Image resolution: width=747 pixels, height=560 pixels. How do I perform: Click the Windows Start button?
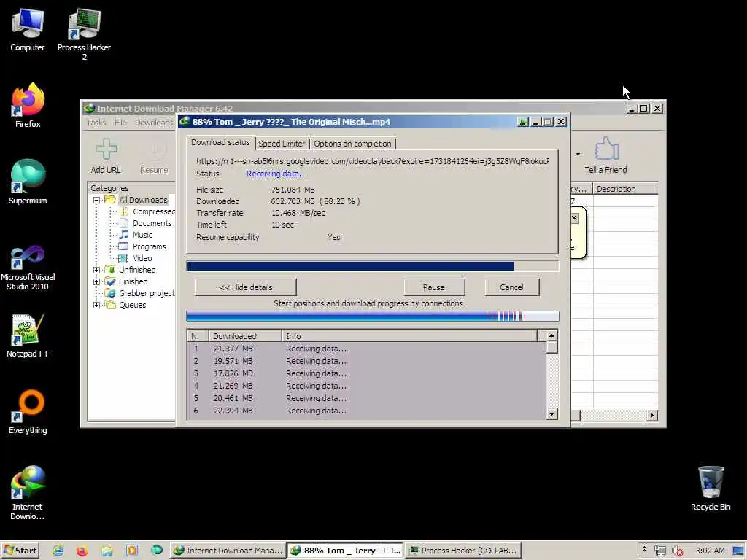pos(20,551)
